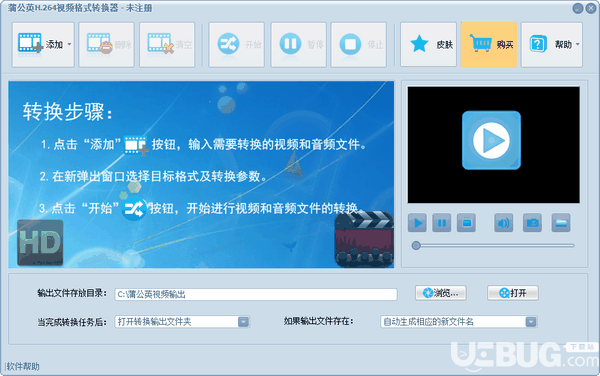Click the 软件帮助 status bar text

pos(23,366)
